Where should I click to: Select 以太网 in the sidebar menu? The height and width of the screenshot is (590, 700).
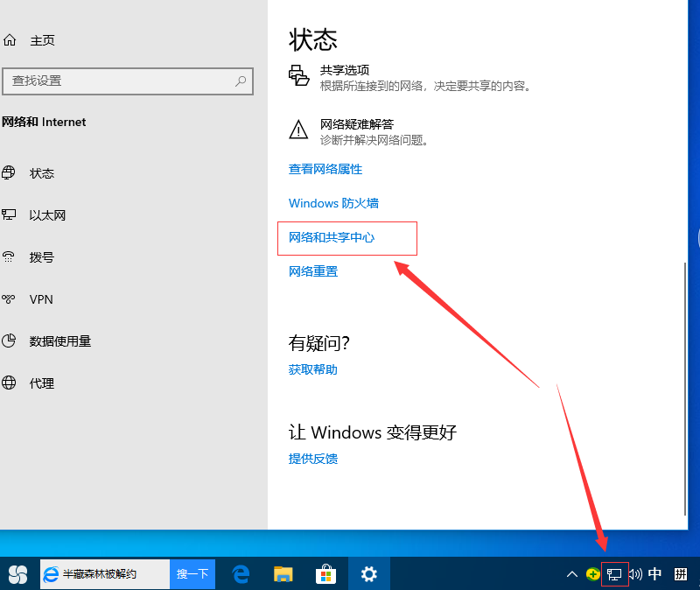pyautogui.click(x=48, y=214)
